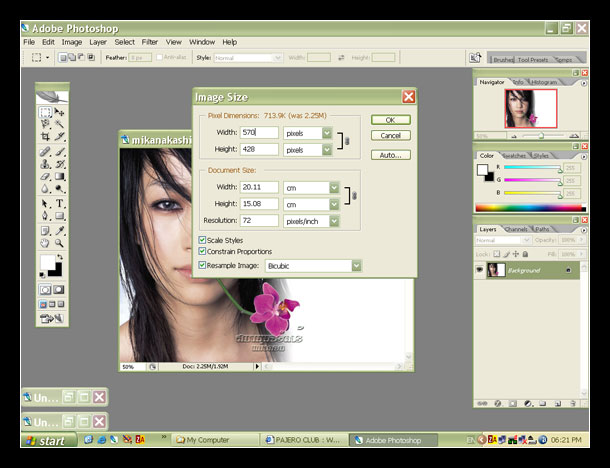This screenshot has width=610, height=468.
Task: Hide the Background layer with eye icon
Action: (480, 270)
